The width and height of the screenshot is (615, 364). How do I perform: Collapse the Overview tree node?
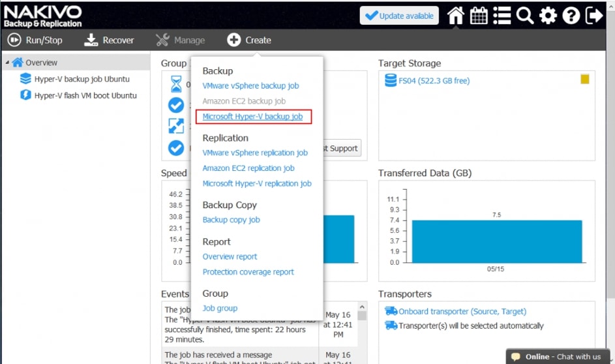pyautogui.click(x=7, y=63)
